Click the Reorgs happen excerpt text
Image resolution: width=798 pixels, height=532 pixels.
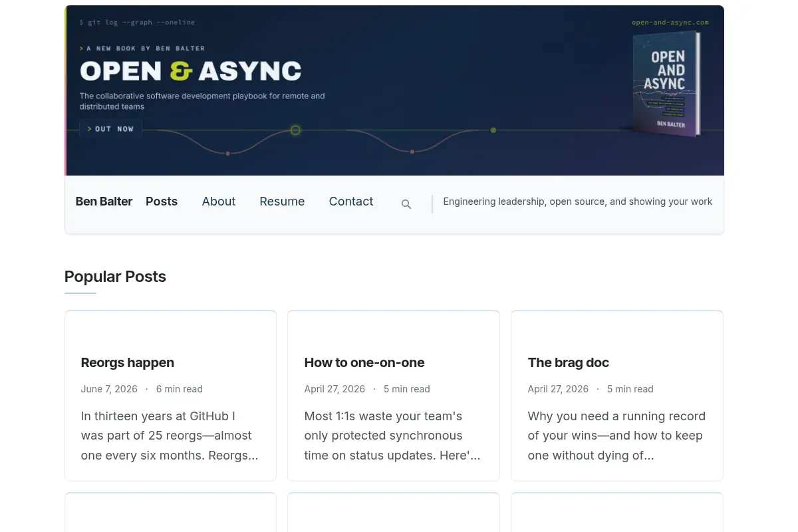click(170, 436)
